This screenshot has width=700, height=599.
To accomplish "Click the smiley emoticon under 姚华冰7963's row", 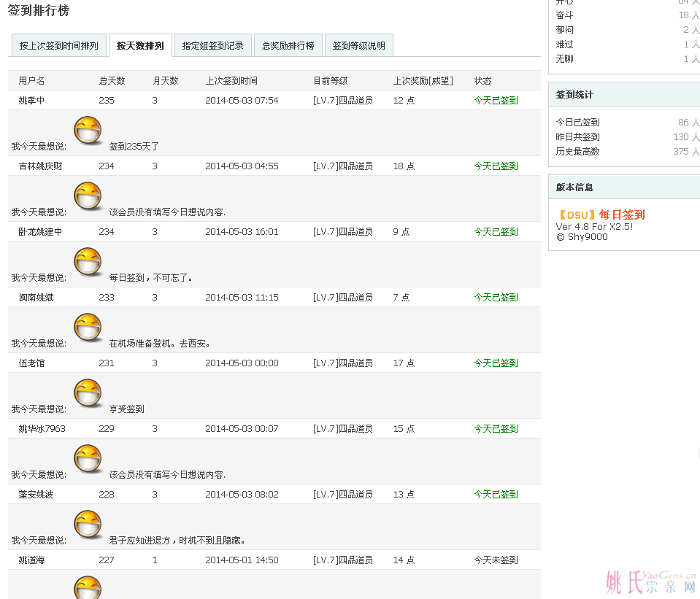I will 88,459.
